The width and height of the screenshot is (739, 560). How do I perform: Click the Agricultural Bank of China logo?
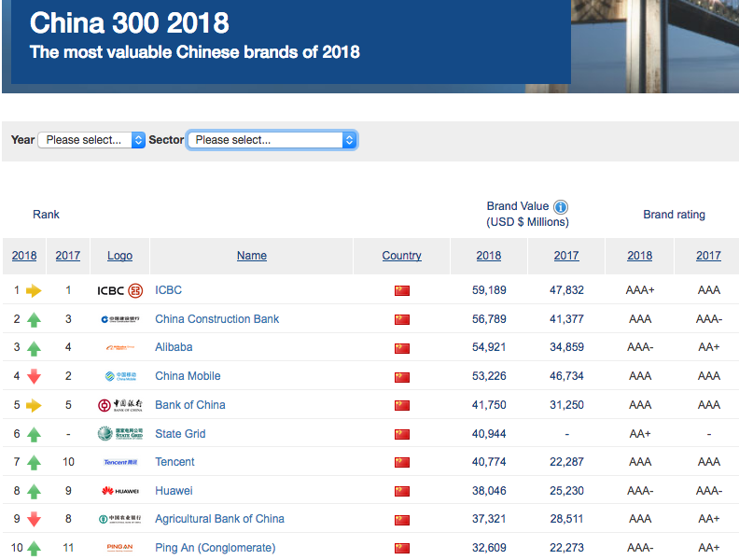[x=119, y=519]
